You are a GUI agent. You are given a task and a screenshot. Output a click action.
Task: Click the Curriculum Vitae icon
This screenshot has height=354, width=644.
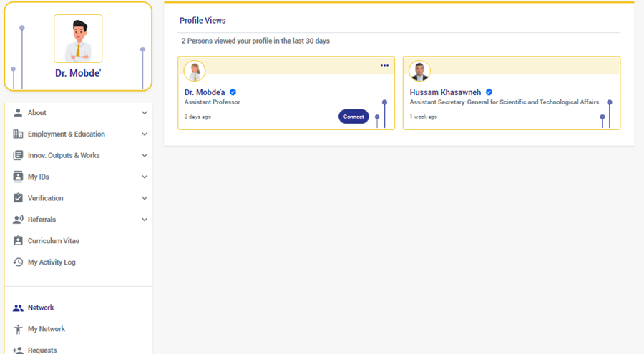point(19,241)
